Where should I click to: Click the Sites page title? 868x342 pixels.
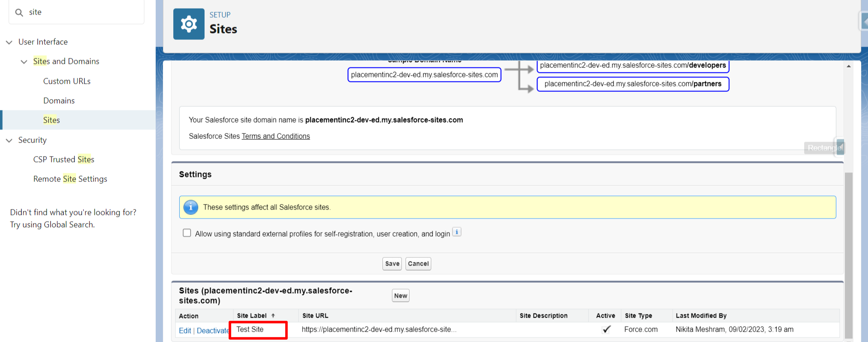pos(223,29)
